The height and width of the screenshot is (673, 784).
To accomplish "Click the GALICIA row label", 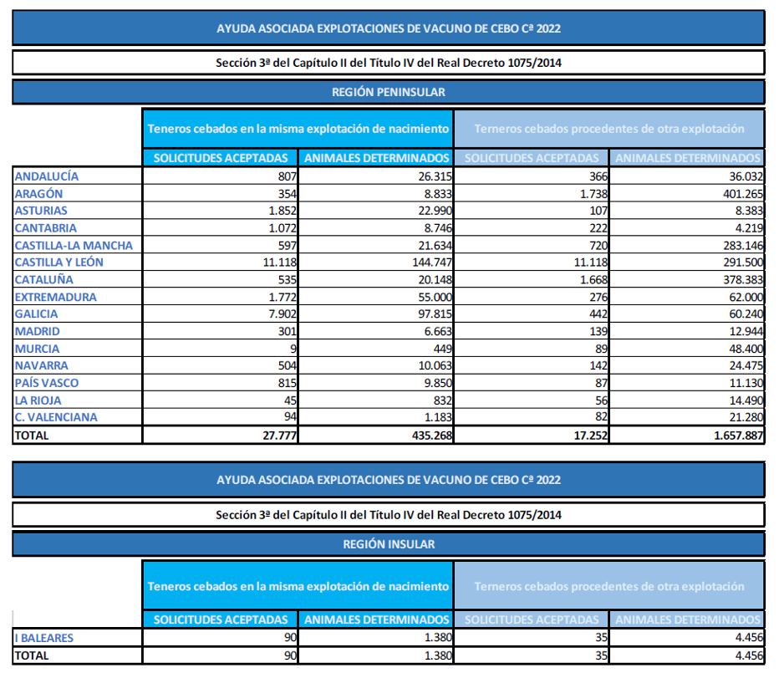I will (x=36, y=314).
